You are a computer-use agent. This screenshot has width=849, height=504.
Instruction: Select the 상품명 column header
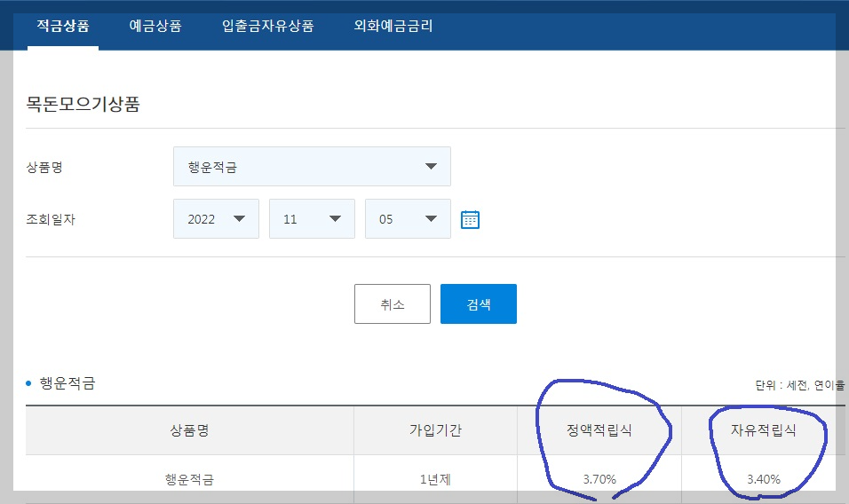pos(189,430)
